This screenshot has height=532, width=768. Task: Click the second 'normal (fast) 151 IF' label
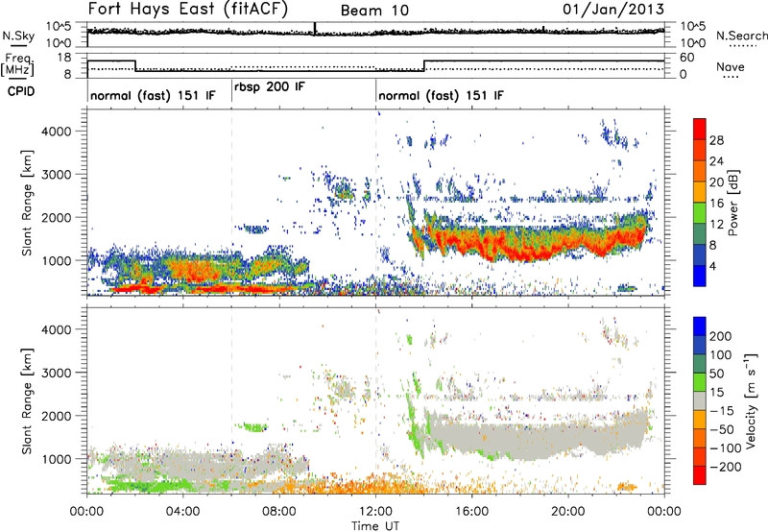[x=441, y=95]
